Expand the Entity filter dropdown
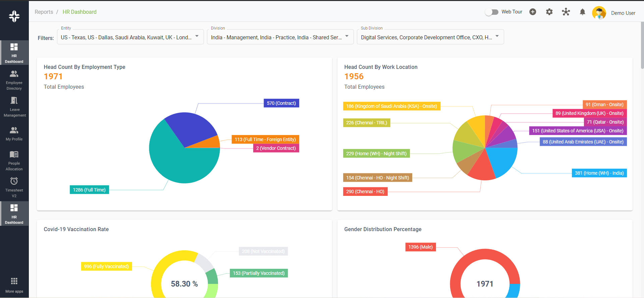Viewport: 644px width, 298px height. point(197,36)
